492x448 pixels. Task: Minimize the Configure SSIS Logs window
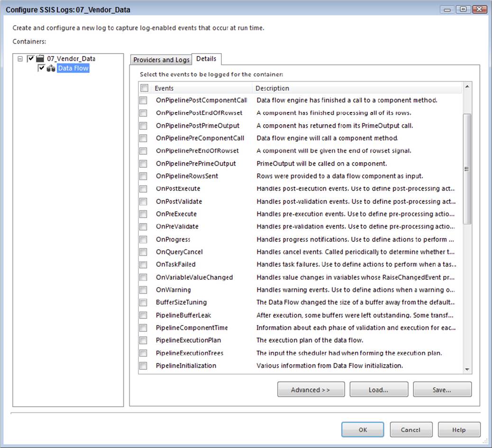click(447, 9)
